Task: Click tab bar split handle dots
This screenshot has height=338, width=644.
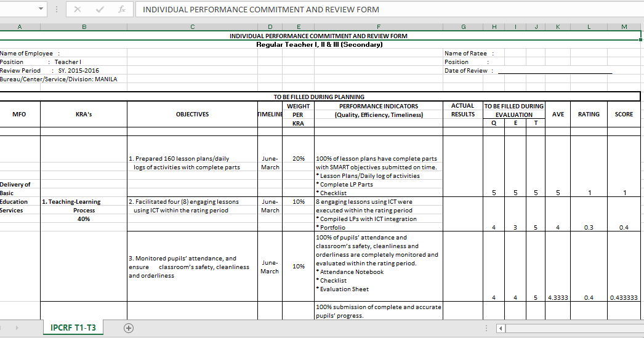Action: pyautogui.click(x=486, y=328)
